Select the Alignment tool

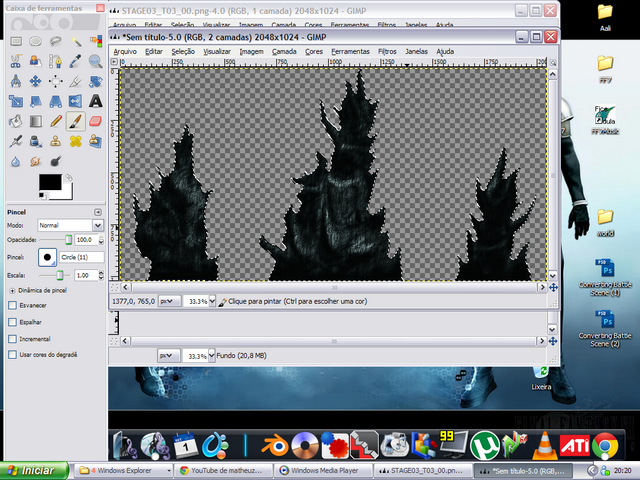pos(56,81)
